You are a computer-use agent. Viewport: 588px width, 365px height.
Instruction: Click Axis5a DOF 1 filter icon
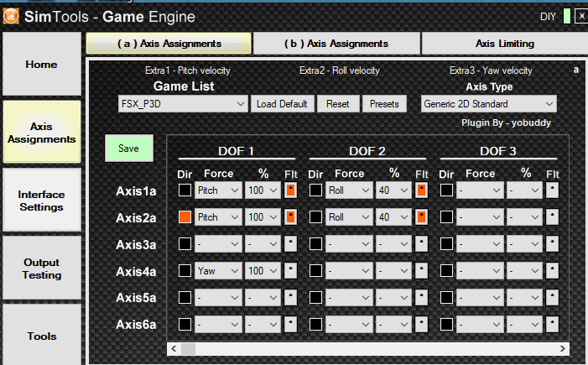290,298
